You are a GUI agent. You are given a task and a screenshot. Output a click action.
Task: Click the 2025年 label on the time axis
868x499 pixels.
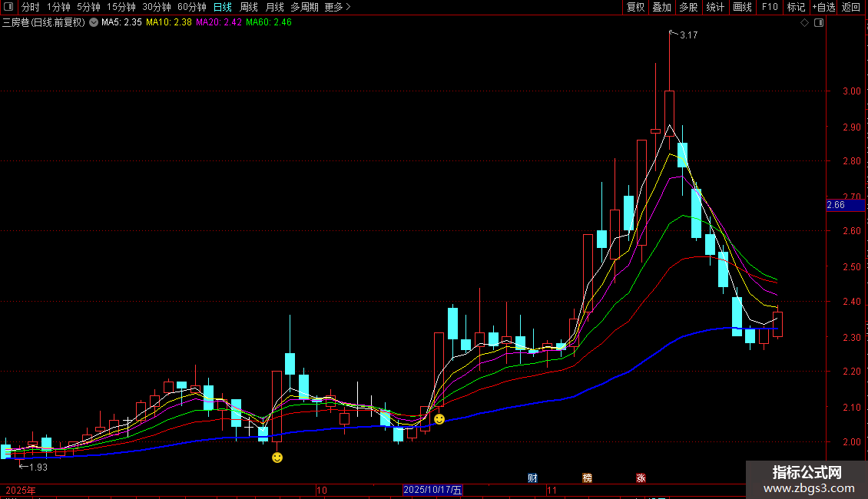point(21,490)
